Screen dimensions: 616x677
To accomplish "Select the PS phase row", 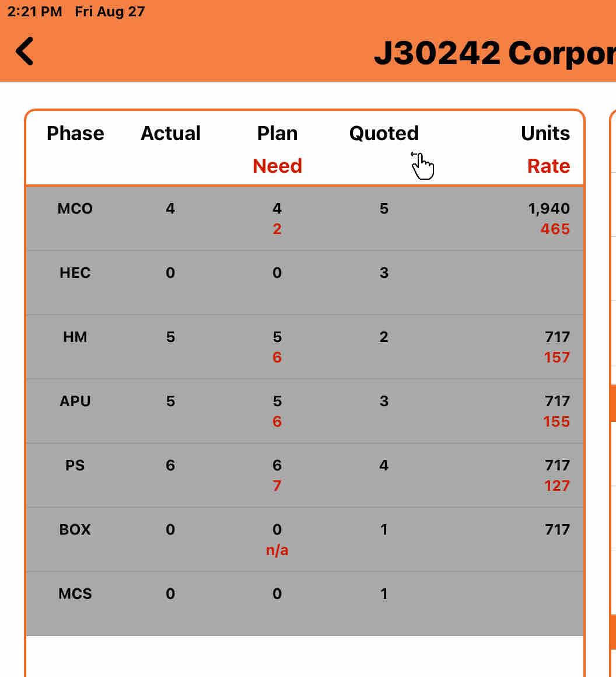I will tap(75, 466).
